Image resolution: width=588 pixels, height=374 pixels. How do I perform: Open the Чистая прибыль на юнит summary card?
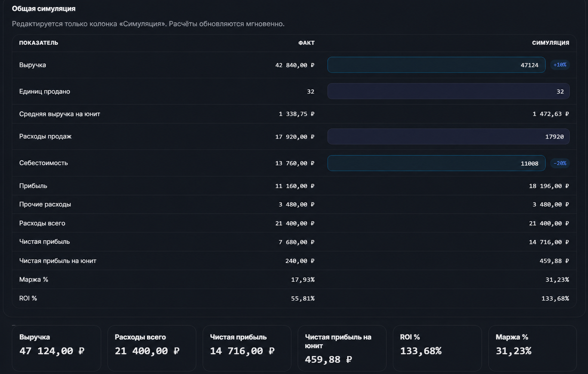coord(342,348)
